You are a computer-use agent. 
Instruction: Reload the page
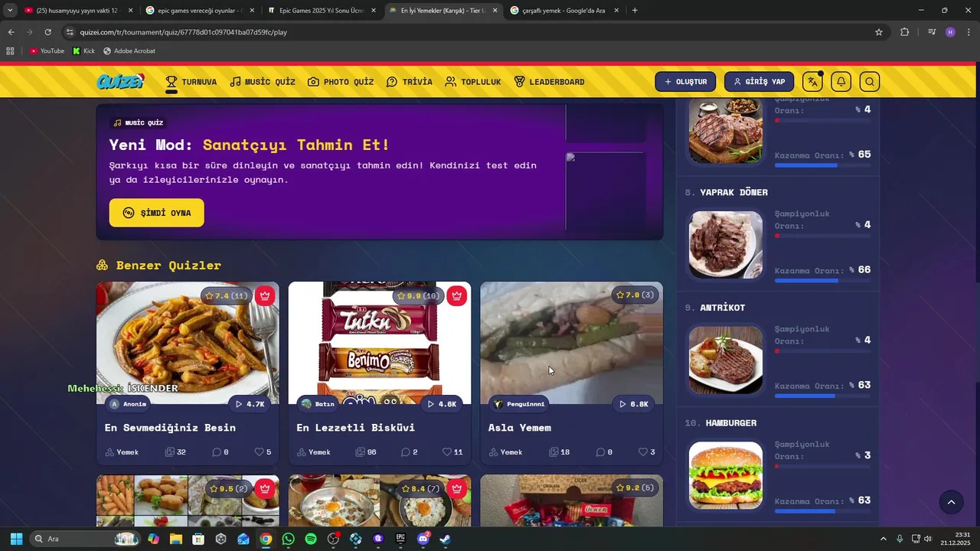pyautogui.click(x=47, y=32)
